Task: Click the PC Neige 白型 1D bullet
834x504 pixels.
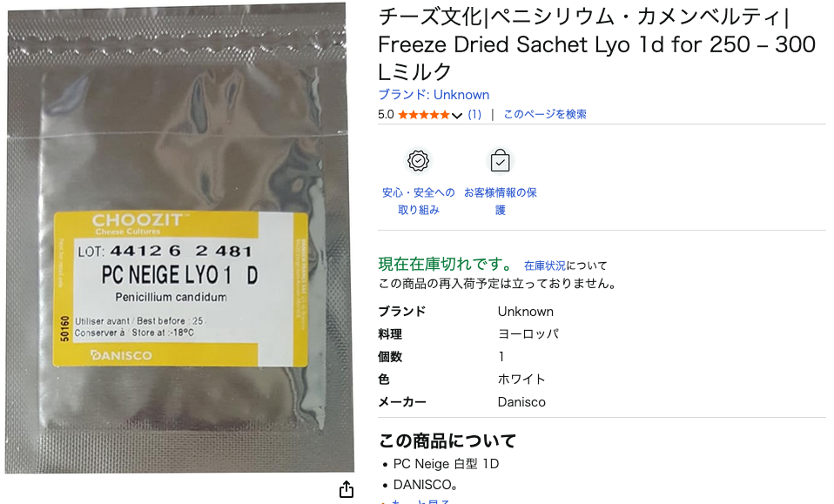Action: (x=446, y=464)
